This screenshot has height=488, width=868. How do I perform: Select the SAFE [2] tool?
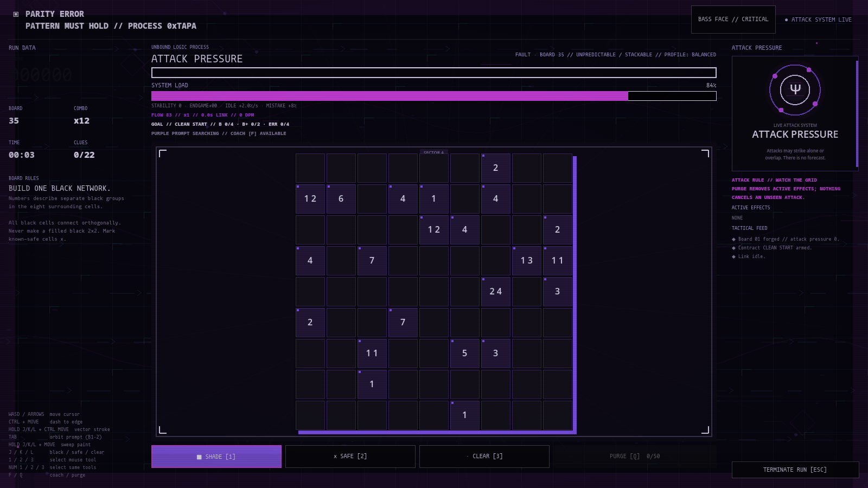coord(350,457)
